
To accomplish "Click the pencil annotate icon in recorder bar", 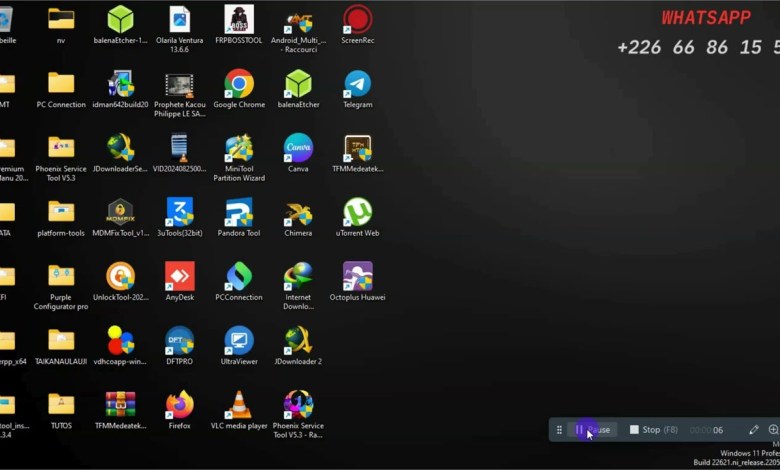I will pyautogui.click(x=754, y=430).
